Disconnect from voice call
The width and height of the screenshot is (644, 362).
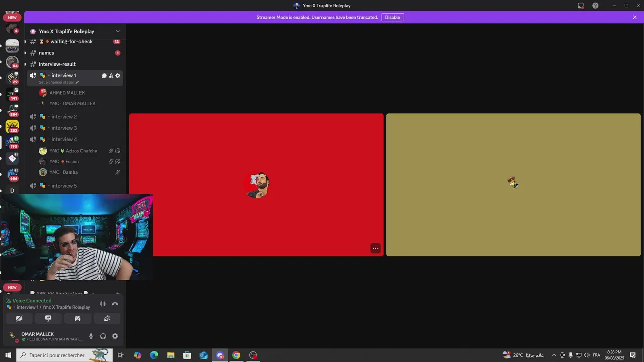point(115,304)
